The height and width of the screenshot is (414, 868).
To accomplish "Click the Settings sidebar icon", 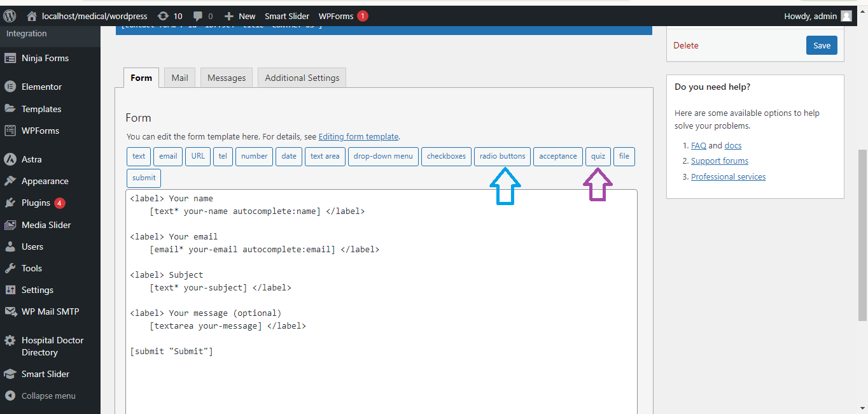I will click(x=10, y=290).
